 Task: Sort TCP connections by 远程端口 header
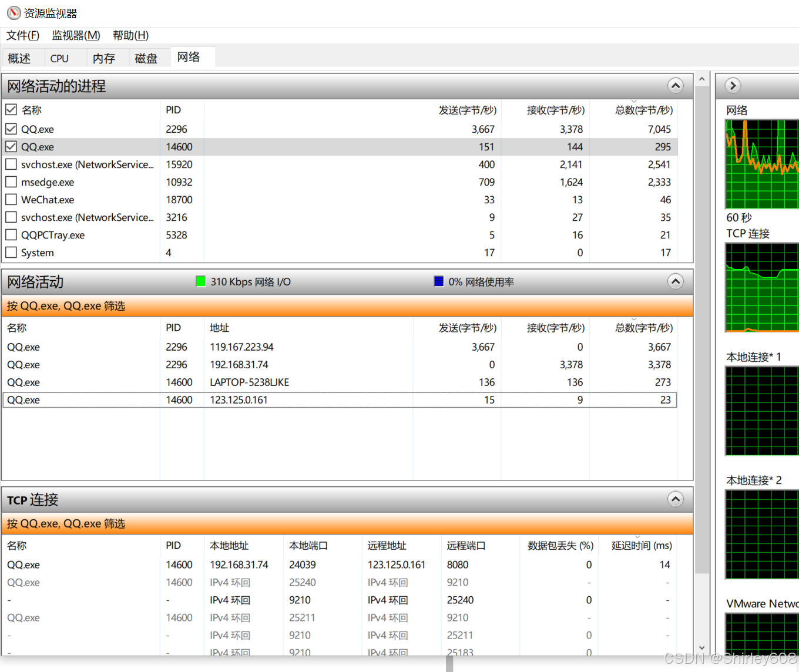466,546
